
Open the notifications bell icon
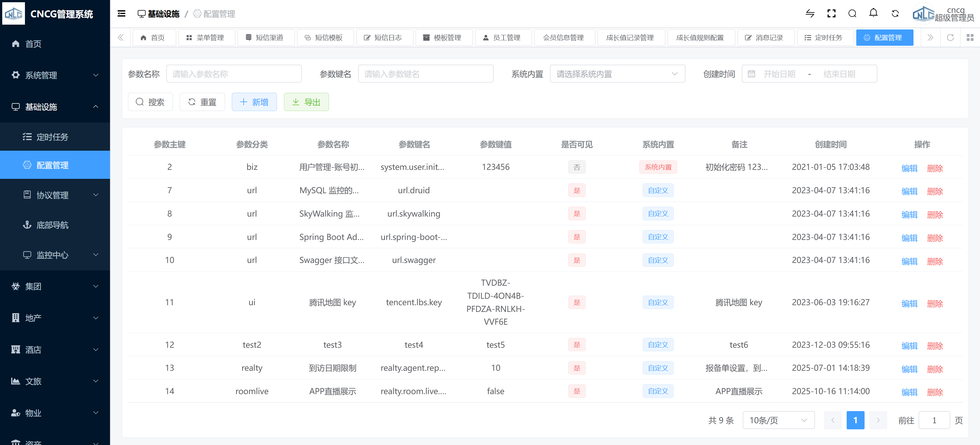pos(874,13)
